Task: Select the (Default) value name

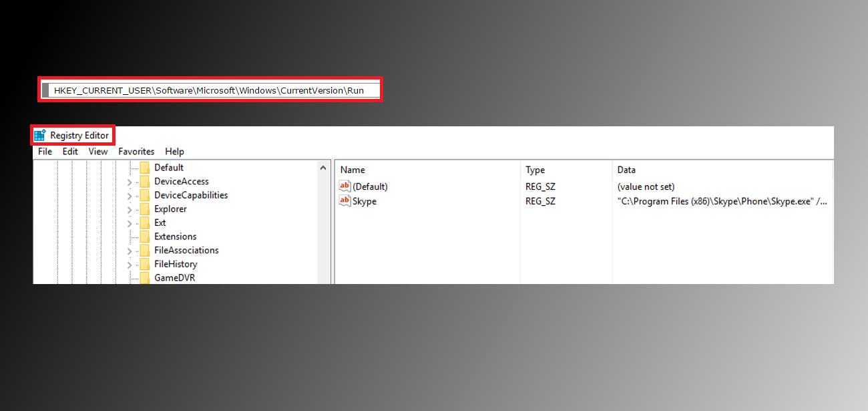Action: pos(370,187)
